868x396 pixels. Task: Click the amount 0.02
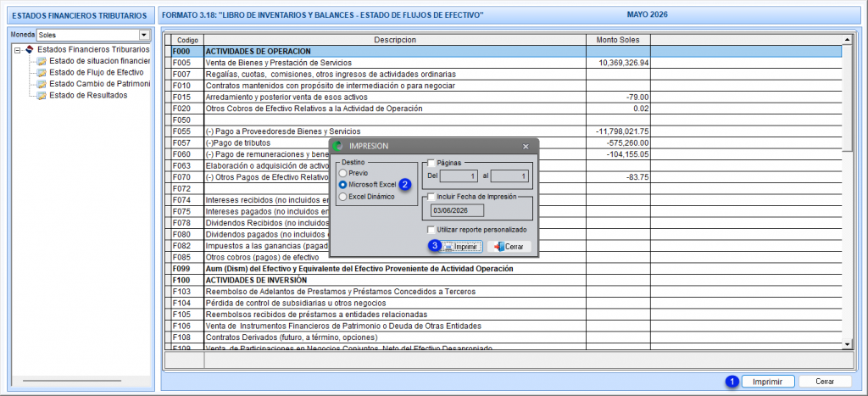(641, 109)
